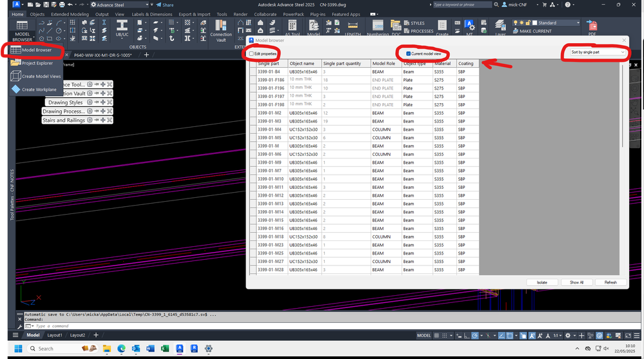644x359 pixels.
Task: Expand the Help menu dropdown arrow
Action: [574, 5]
